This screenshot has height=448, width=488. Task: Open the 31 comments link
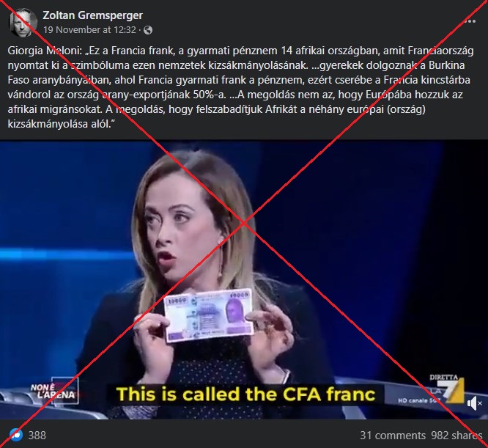[393, 435]
